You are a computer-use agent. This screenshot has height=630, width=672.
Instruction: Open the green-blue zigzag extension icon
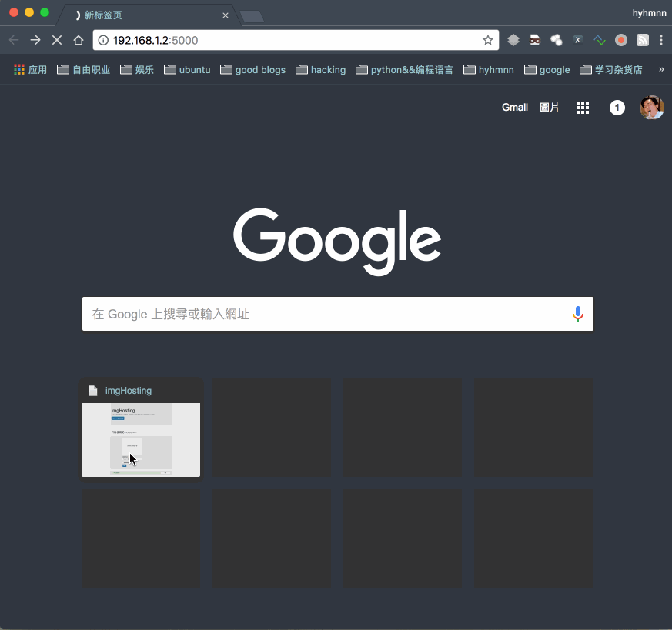(600, 40)
